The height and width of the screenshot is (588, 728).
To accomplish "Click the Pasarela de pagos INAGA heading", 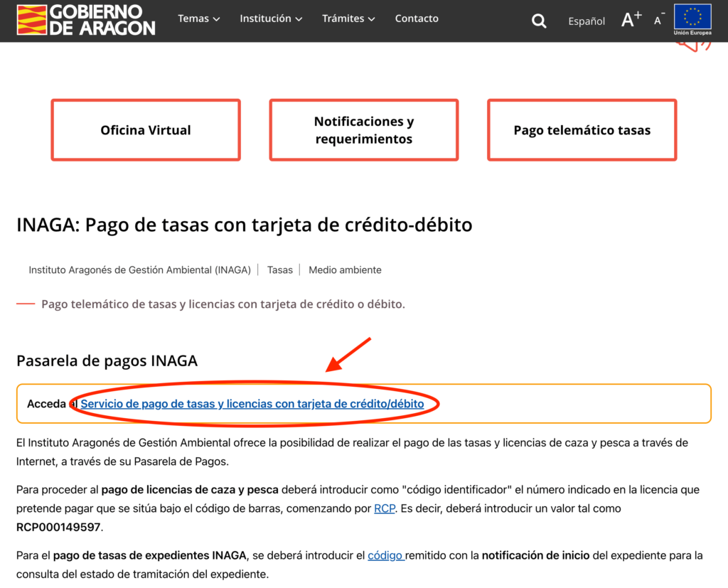I will pos(107,361).
